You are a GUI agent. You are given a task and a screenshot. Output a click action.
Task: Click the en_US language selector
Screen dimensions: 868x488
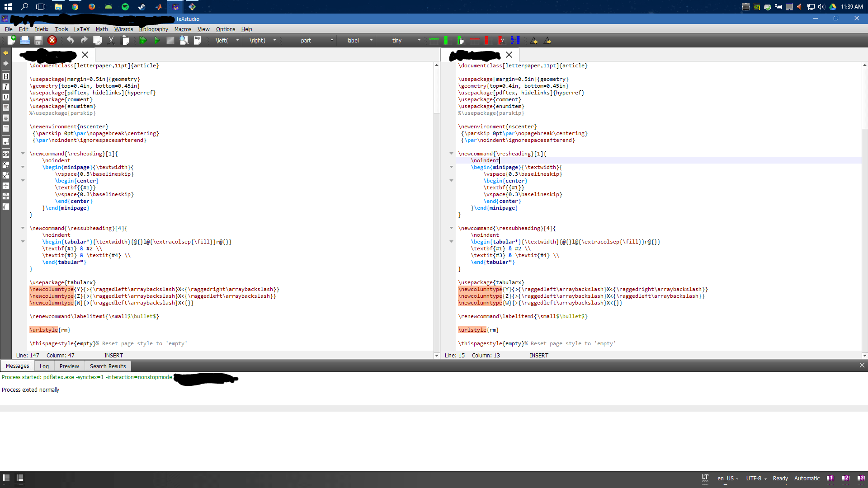click(x=727, y=478)
